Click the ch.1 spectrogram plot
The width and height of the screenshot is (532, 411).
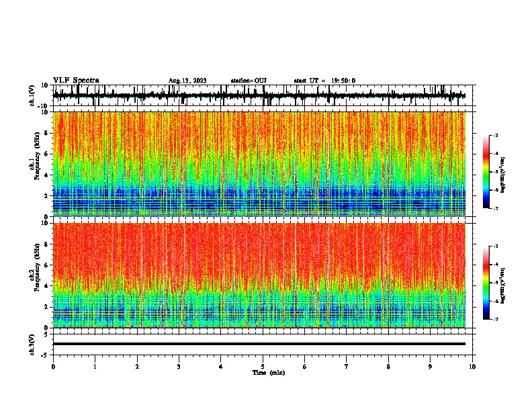tap(259, 164)
